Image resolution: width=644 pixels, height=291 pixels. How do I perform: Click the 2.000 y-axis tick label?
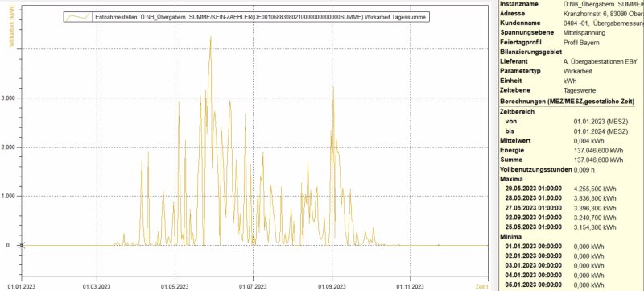point(9,148)
